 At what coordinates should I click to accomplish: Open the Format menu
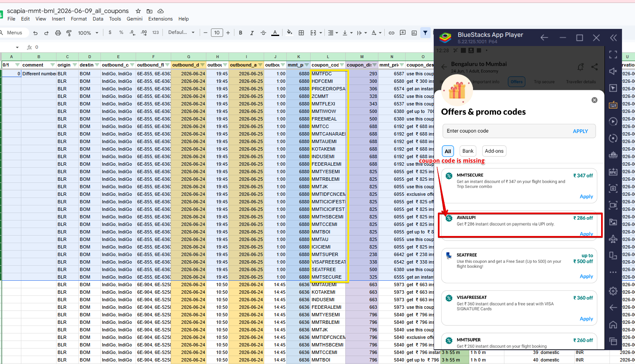tap(79, 19)
